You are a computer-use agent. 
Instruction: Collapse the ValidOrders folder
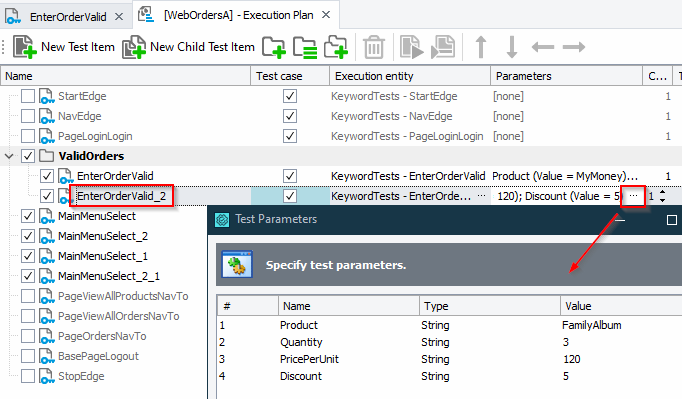point(9,156)
